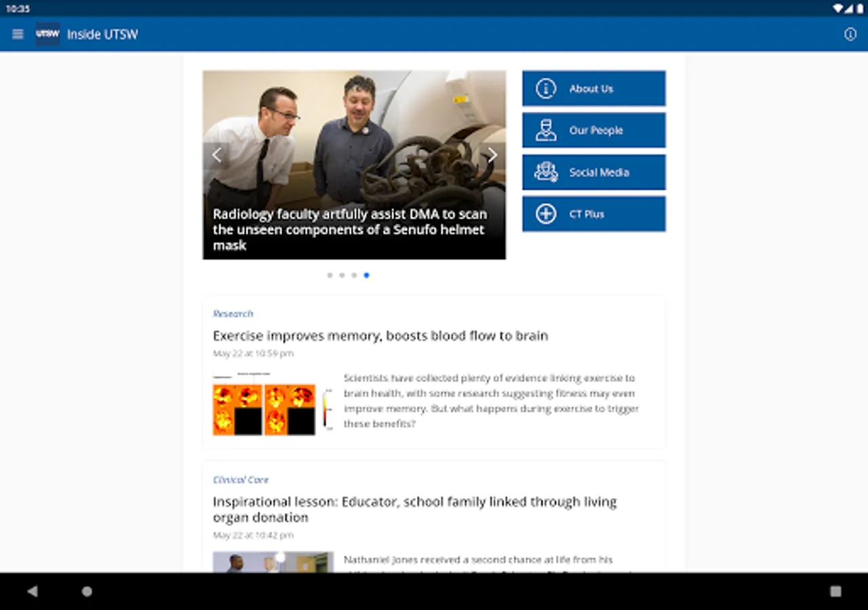Open the CT Plus text label
Viewport: 868px width, 610px height.
tap(587, 214)
